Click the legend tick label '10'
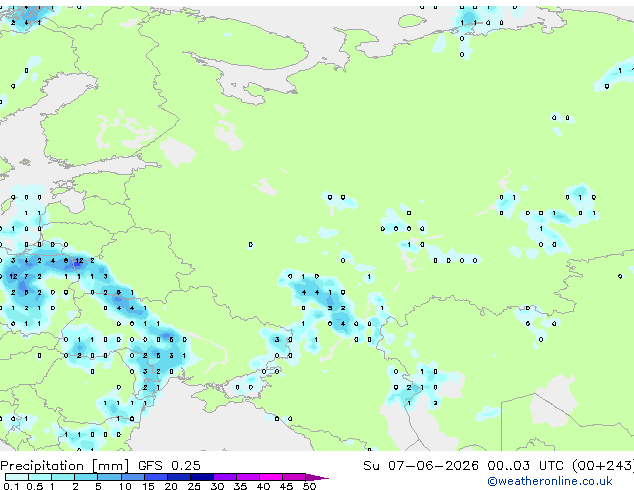This screenshot has width=634, height=490. tap(125, 486)
